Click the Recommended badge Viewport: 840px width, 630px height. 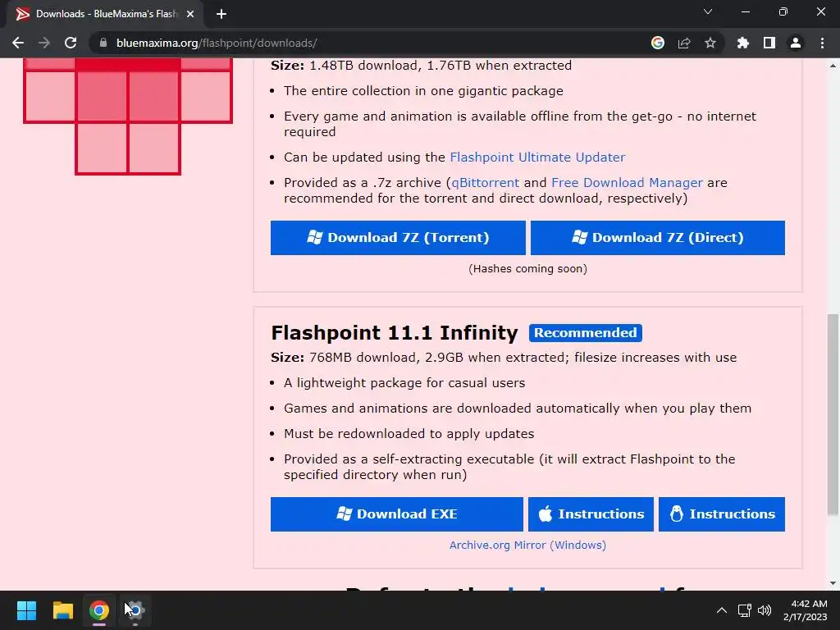click(x=586, y=333)
